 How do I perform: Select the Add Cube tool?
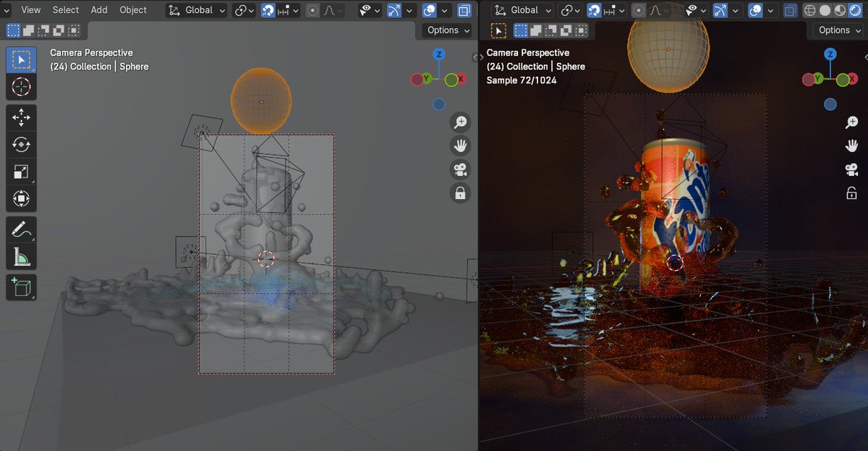21,287
